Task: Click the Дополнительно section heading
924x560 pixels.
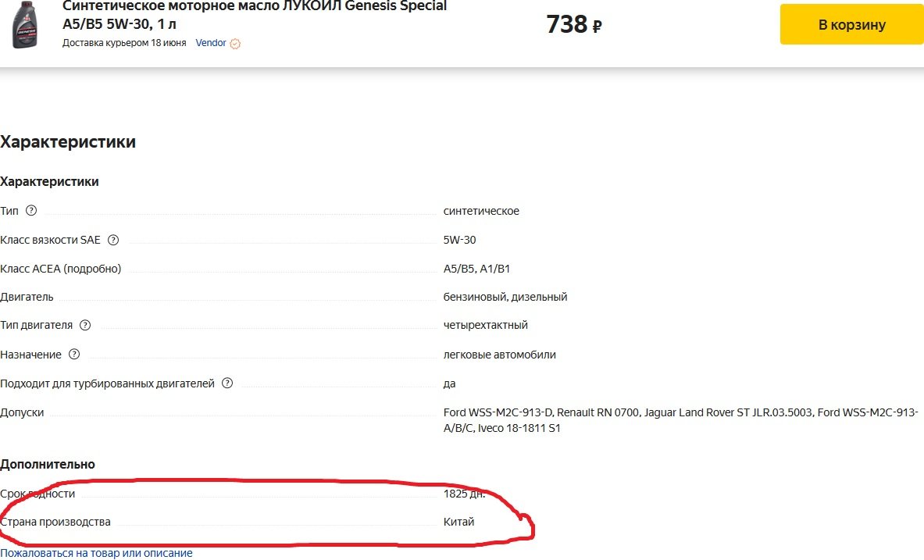Action: [x=48, y=465]
